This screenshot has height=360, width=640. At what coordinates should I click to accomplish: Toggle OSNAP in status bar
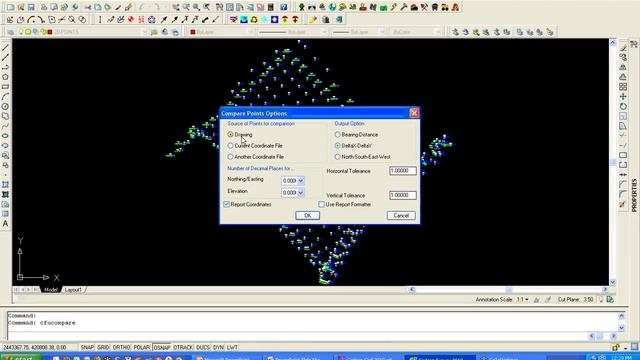pyautogui.click(x=162, y=347)
